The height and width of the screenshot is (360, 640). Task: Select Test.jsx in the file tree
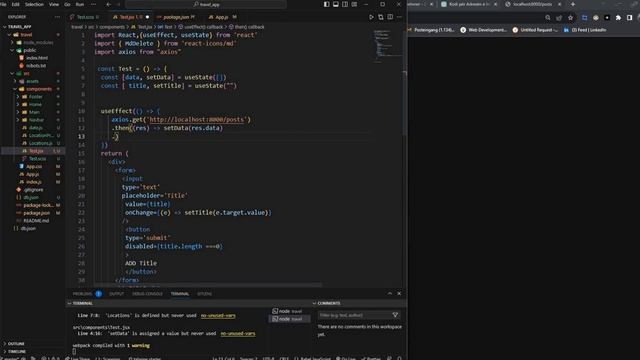point(36,151)
